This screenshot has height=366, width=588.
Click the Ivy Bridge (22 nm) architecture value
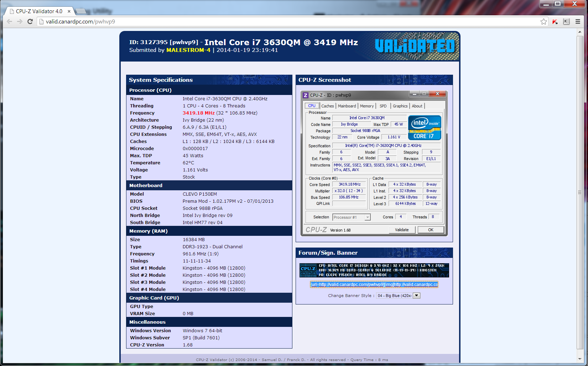coord(203,120)
